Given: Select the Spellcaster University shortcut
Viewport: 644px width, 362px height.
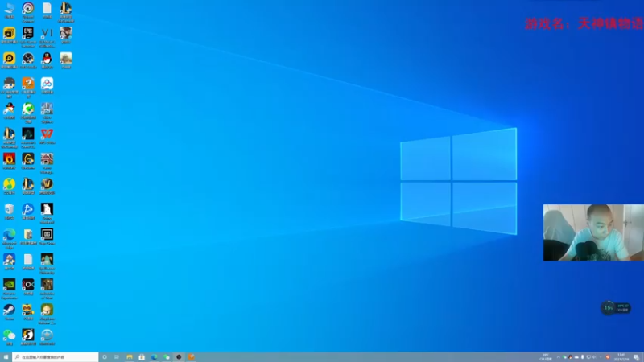Looking at the screenshot, I should click(x=47, y=264).
